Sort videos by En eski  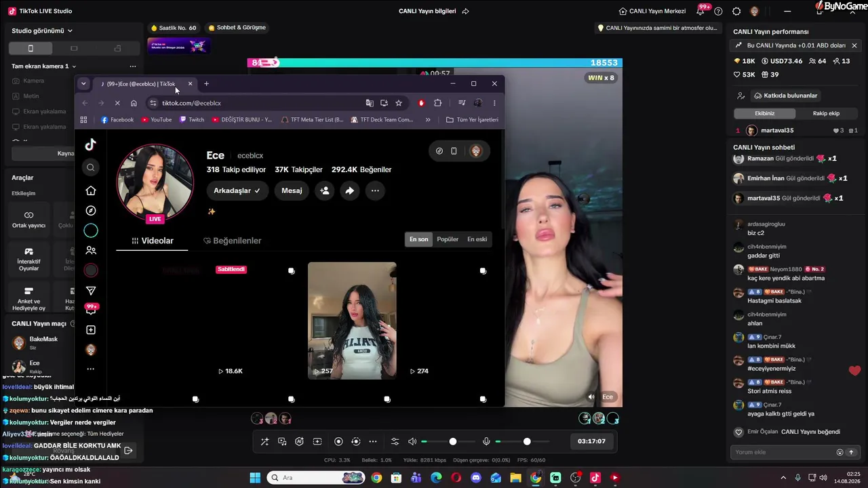coord(477,239)
